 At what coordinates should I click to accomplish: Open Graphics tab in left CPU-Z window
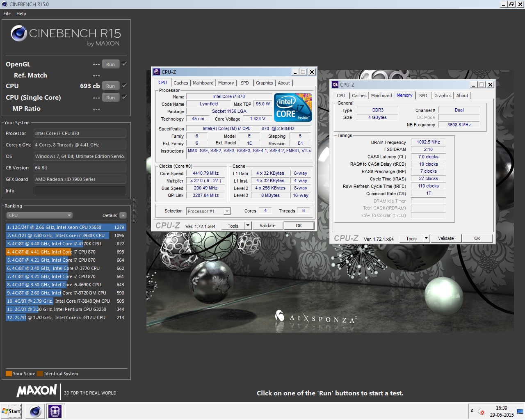click(x=265, y=83)
